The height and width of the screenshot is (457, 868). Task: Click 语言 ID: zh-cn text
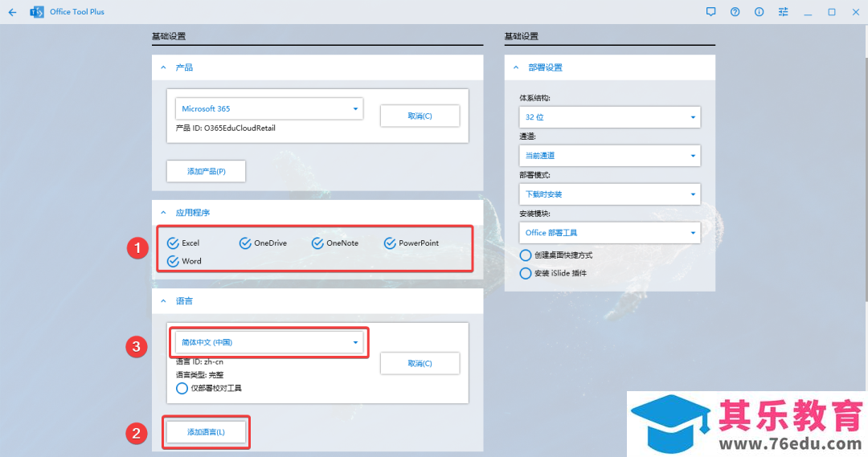pos(199,361)
